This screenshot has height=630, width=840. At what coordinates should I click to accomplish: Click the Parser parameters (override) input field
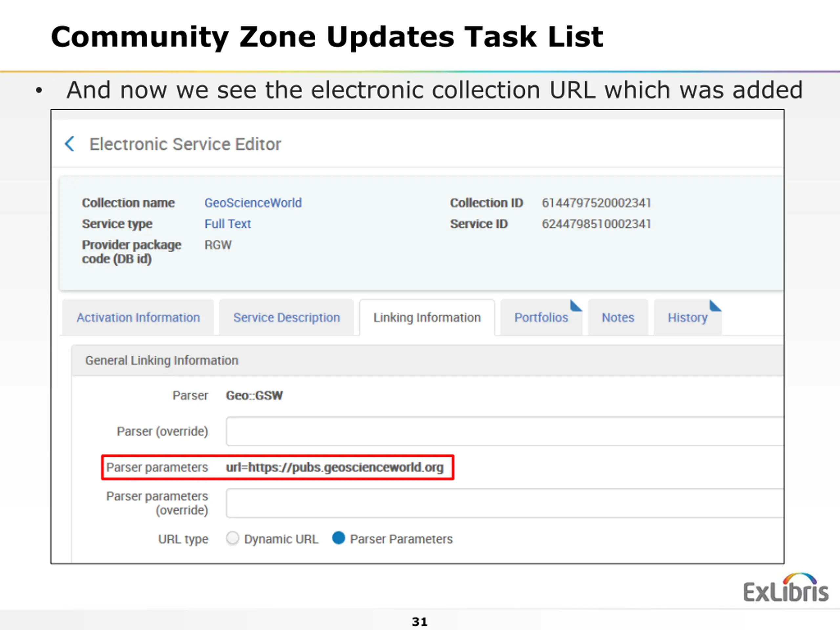(505, 503)
